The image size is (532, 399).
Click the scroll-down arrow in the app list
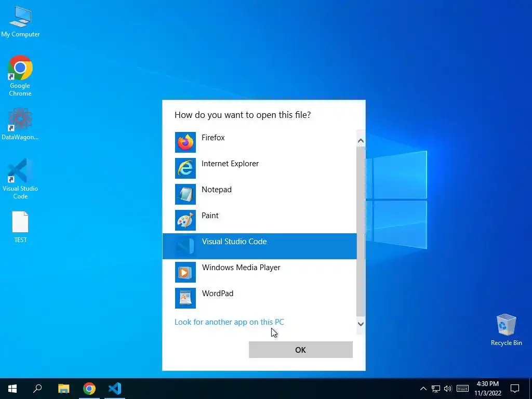coord(361,324)
